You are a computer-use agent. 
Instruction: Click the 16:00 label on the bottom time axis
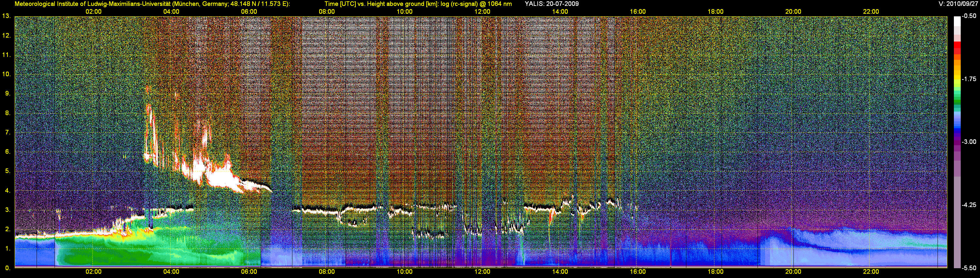[638, 271]
